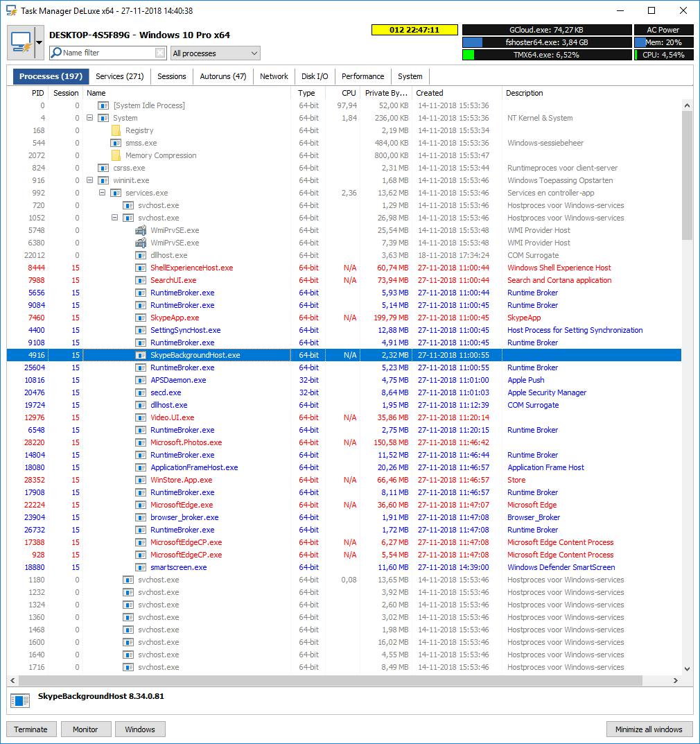Image resolution: width=700 pixels, height=744 pixels.
Task: Click the Memory Compression folder icon
Action: [116, 155]
